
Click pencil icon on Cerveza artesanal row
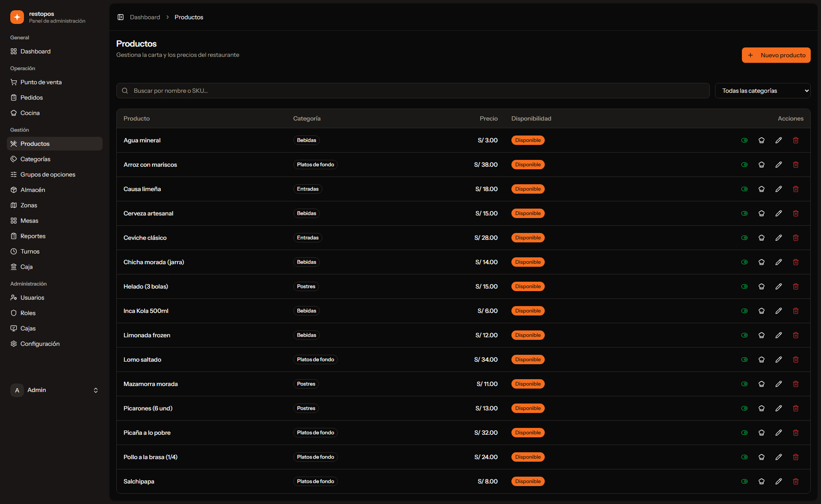coord(779,213)
